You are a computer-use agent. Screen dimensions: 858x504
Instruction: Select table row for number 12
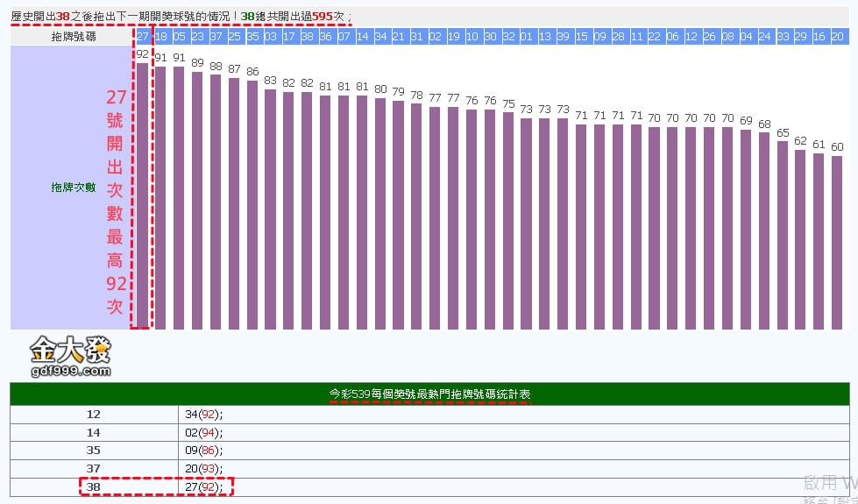[94, 414]
